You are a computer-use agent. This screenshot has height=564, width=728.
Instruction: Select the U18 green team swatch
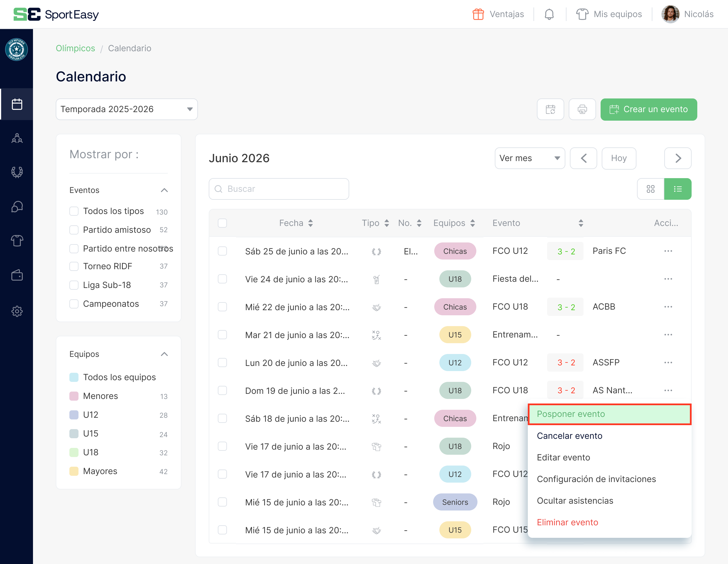click(74, 453)
